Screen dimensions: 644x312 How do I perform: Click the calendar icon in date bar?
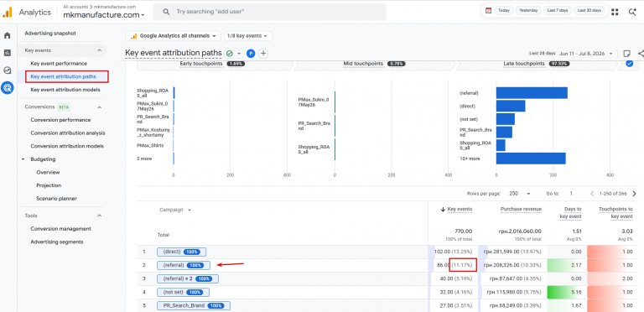coord(488,11)
